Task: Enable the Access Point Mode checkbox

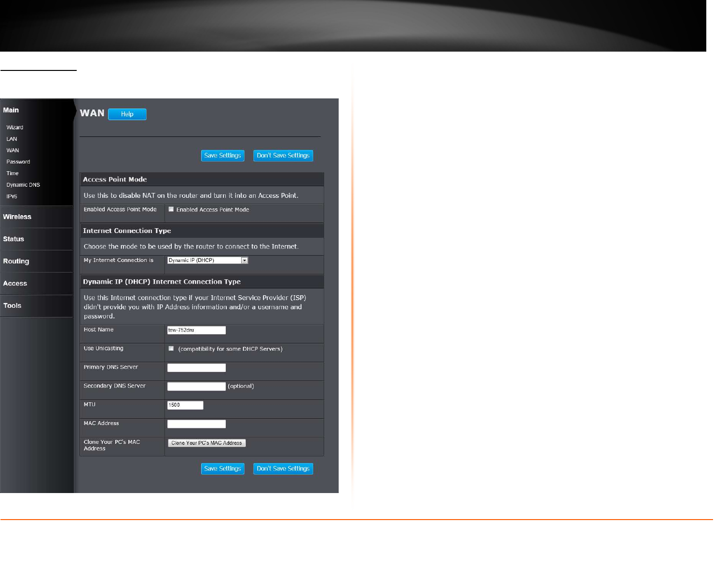Action: pos(171,209)
